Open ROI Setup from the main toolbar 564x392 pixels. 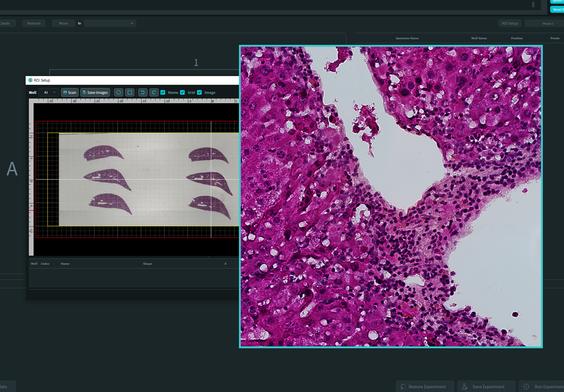[x=510, y=23]
